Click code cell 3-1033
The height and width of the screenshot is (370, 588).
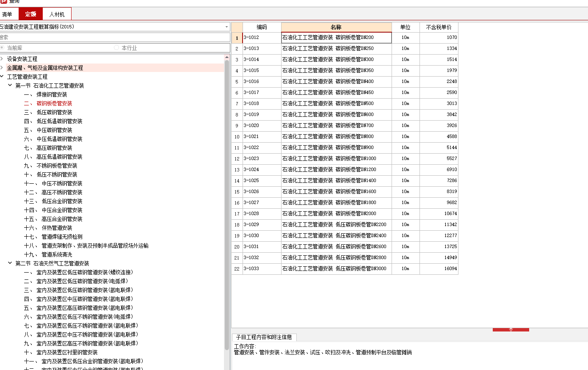pyautogui.click(x=262, y=268)
